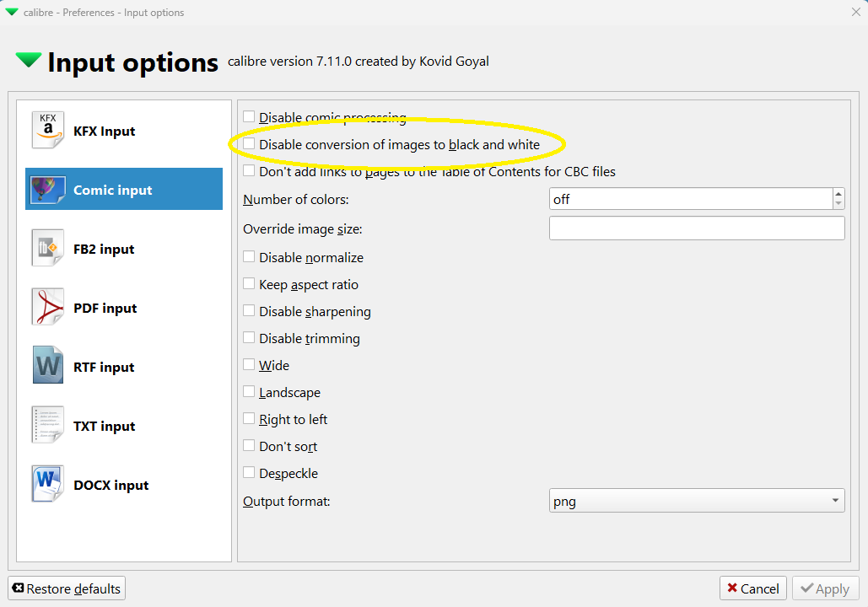Screen dimensions: 868x607
Task: Open the FB2 input icon
Action: pyautogui.click(x=48, y=249)
